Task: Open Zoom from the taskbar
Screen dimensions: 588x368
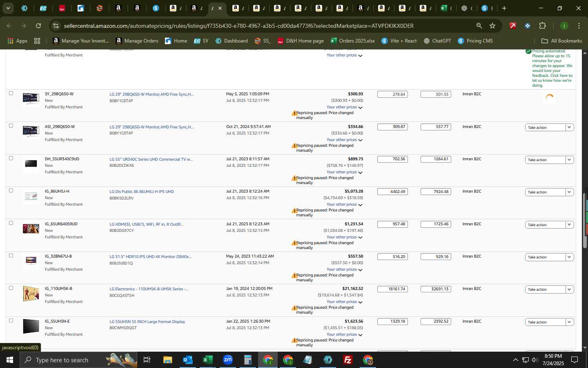Action: pos(227,360)
